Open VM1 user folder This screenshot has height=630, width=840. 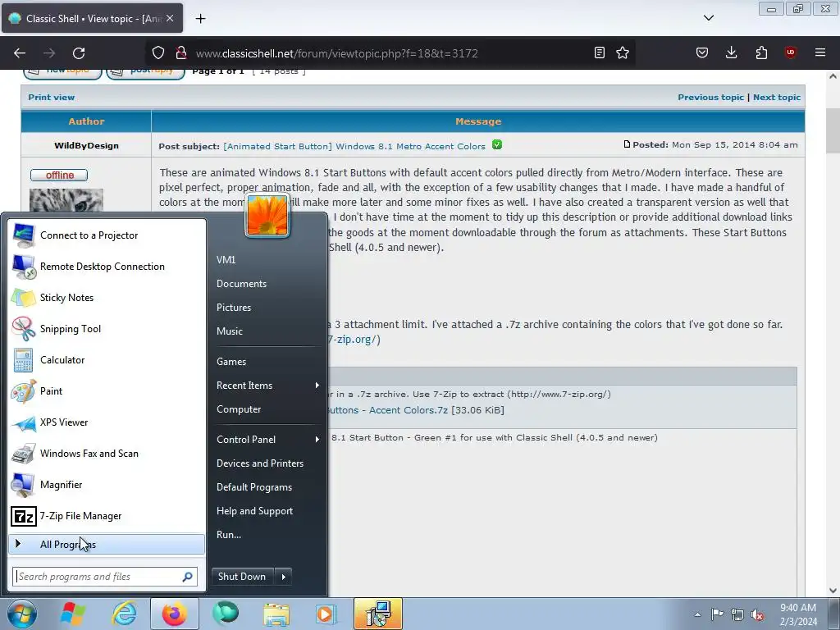267,260
